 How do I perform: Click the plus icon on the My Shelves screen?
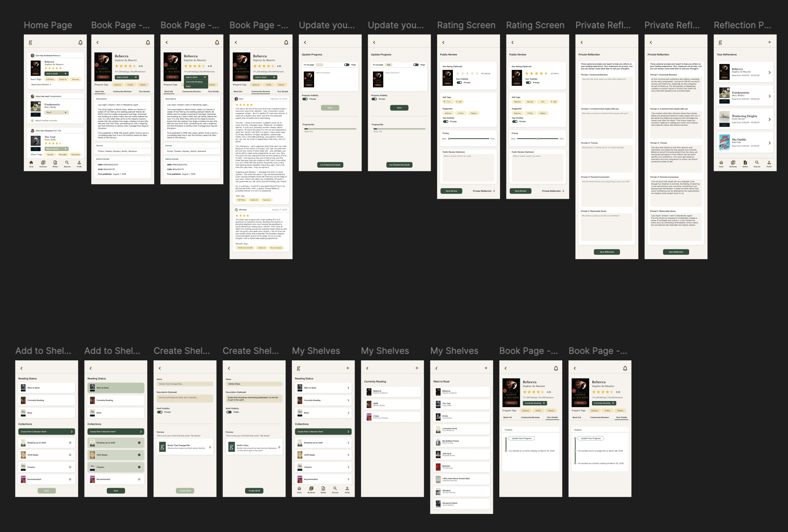click(348, 368)
